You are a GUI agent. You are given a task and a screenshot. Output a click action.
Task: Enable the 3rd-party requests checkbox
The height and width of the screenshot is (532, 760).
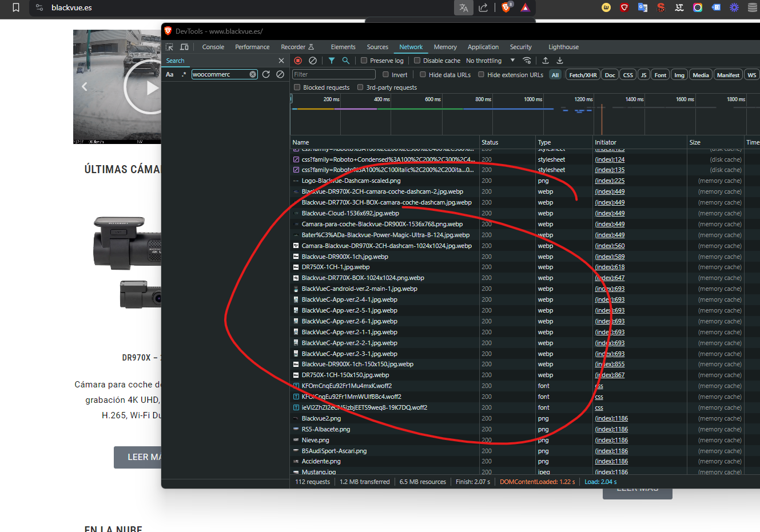(360, 87)
